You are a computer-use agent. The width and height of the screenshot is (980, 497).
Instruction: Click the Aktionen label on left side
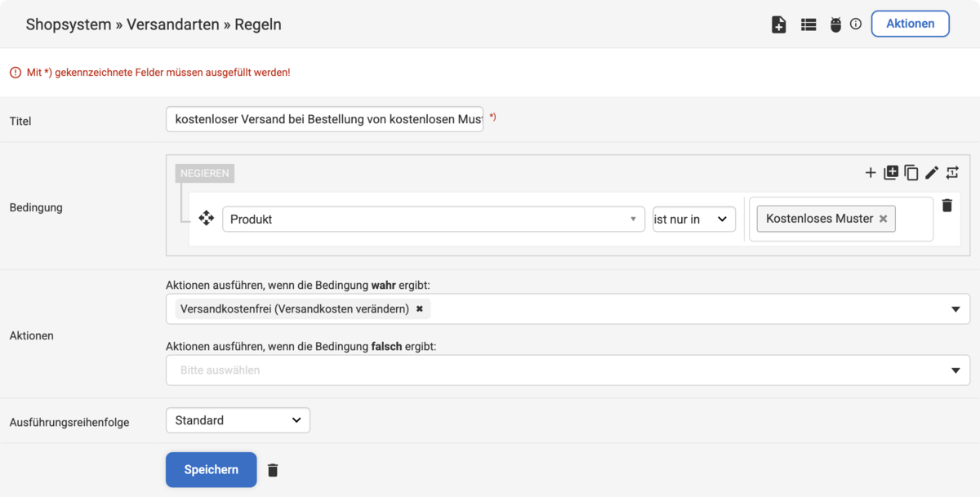point(31,335)
